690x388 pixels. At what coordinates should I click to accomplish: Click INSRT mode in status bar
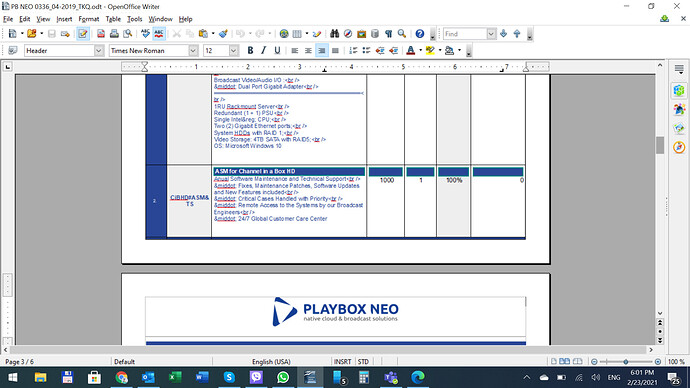(x=342, y=362)
